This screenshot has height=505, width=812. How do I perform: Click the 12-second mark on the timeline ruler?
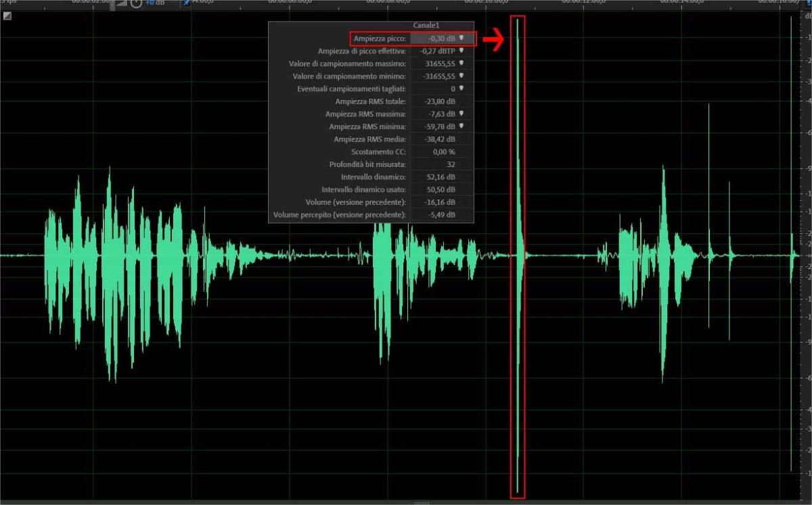pos(583,3)
